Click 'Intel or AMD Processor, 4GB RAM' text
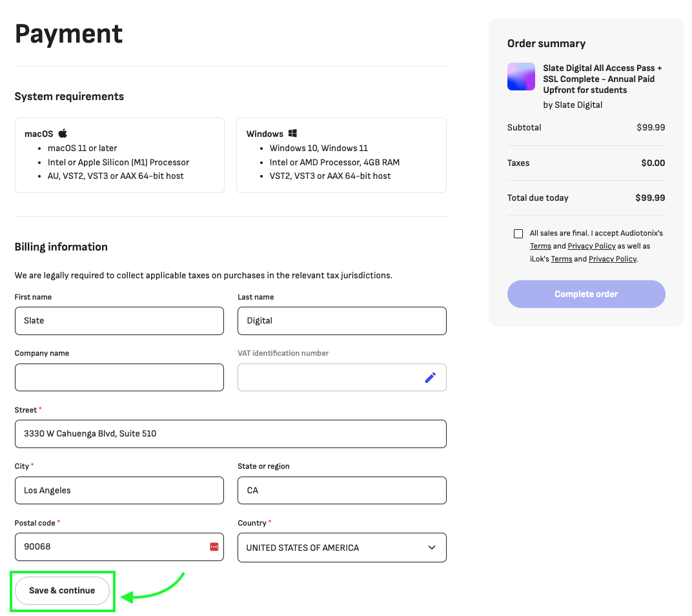692x616 pixels. click(x=334, y=163)
